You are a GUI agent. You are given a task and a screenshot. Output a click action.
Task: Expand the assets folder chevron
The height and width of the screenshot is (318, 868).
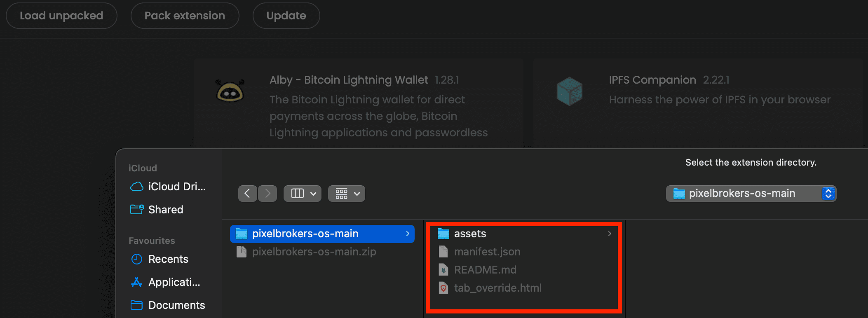click(x=610, y=234)
